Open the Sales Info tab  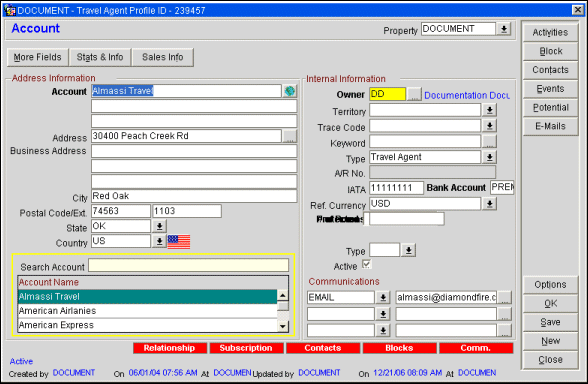(x=163, y=57)
